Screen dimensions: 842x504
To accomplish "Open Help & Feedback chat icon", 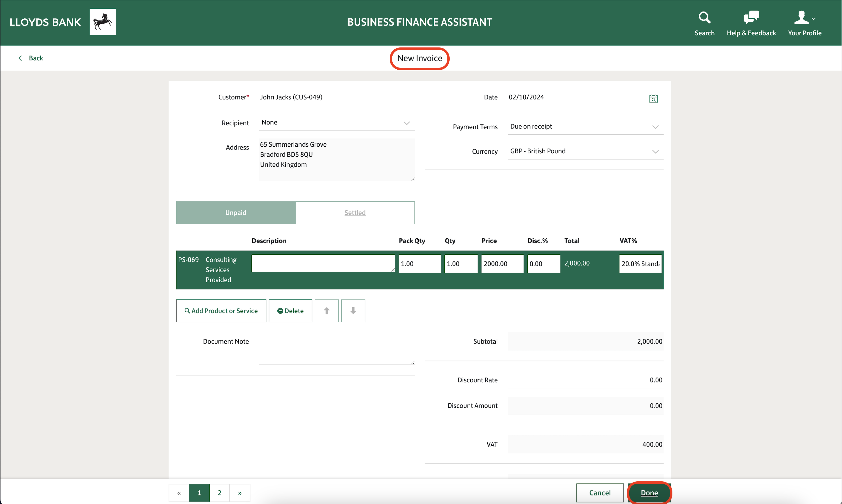I will click(x=751, y=18).
